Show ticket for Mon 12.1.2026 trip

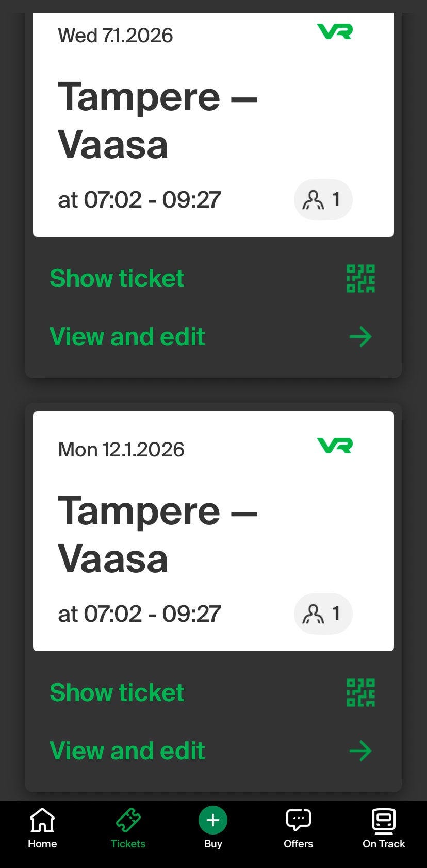coord(117,692)
